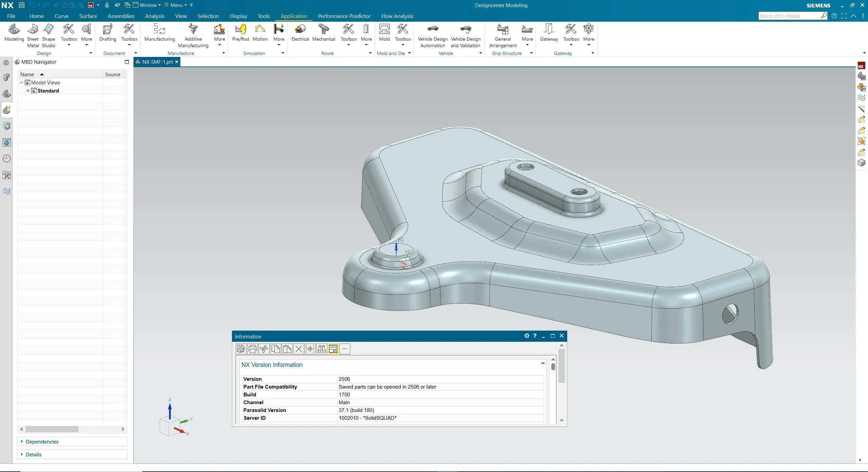Image resolution: width=868 pixels, height=472 pixels.
Task: Open the Gateway application
Action: tap(549, 33)
